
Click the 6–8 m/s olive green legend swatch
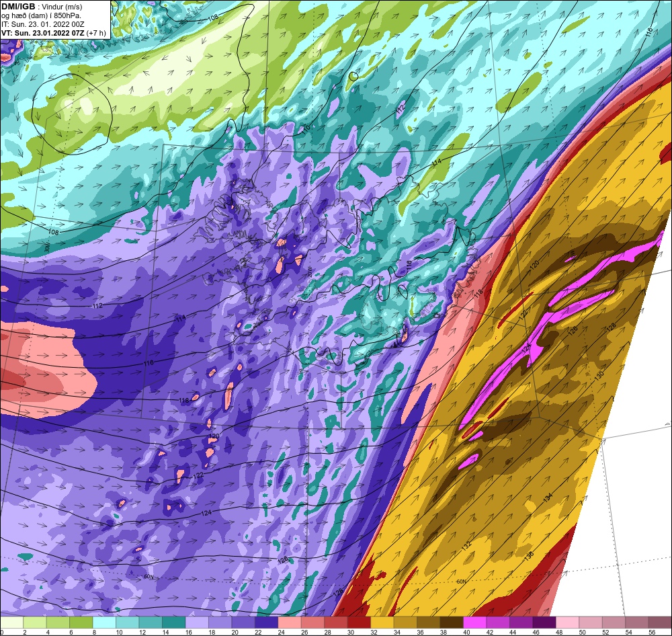point(81,623)
